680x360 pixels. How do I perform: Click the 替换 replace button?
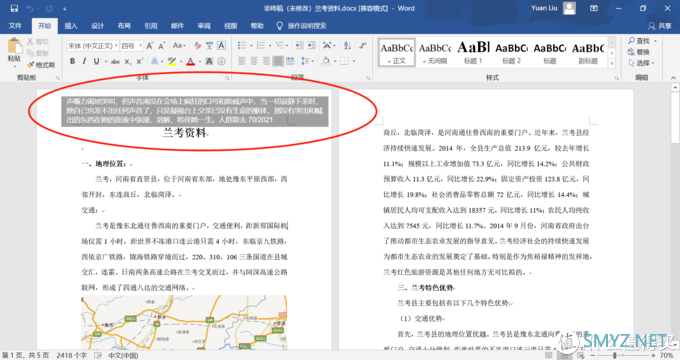(x=638, y=52)
